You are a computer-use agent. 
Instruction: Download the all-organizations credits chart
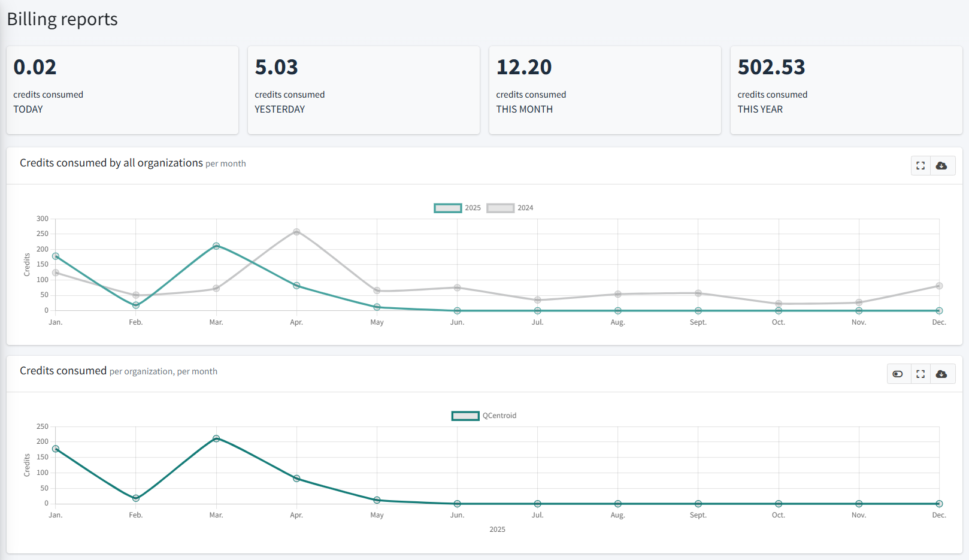coord(941,166)
